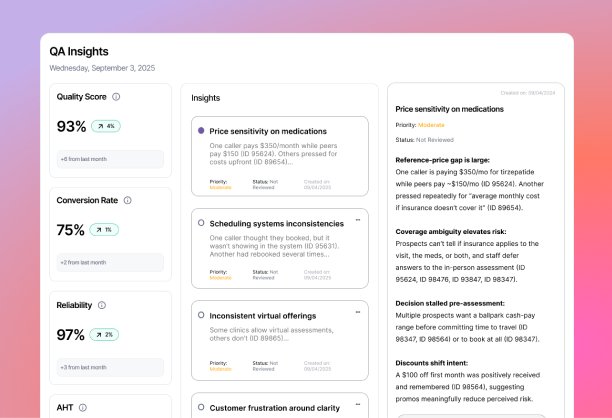Click the 4% trend badge on Quality Score
The image size is (612, 418).
[x=106, y=126]
